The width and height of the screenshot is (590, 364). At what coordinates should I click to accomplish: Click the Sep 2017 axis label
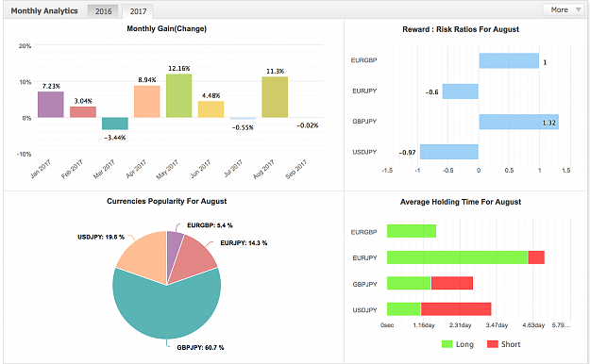[x=296, y=169]
